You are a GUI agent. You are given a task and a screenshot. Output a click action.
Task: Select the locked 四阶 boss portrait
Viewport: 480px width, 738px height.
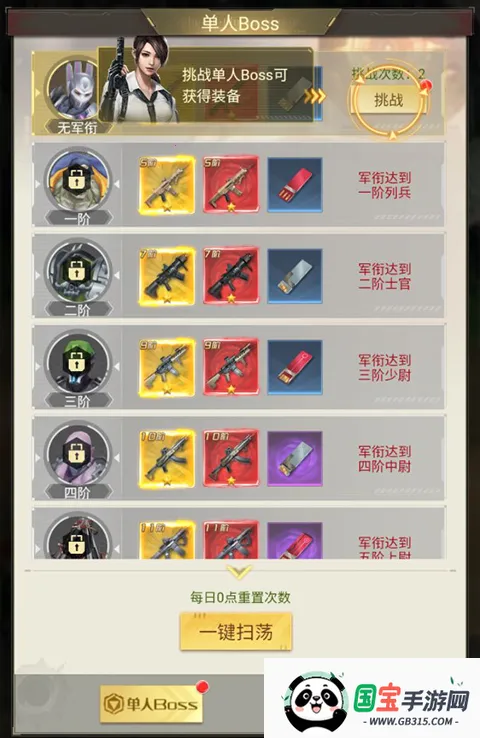(78, 454)
